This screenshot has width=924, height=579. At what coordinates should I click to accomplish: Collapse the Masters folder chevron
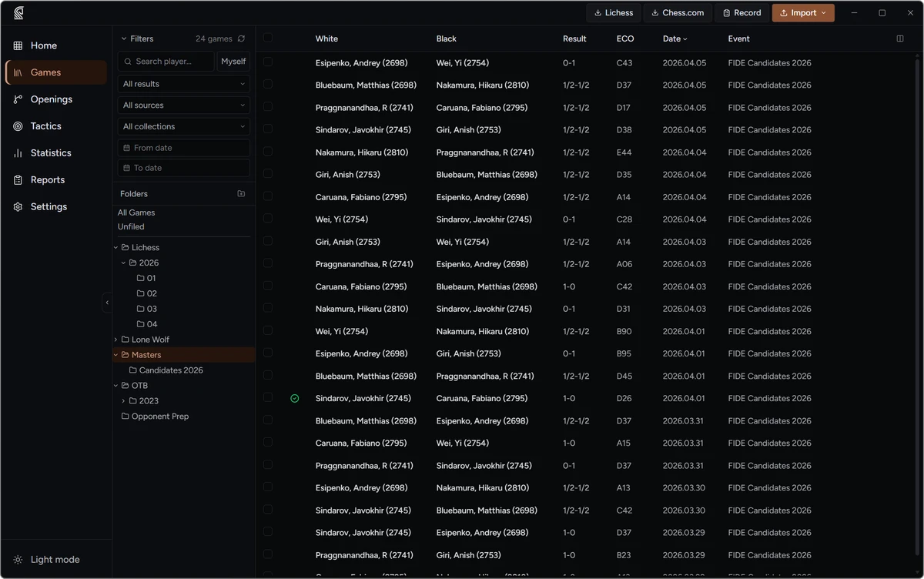tap(116, 355)
